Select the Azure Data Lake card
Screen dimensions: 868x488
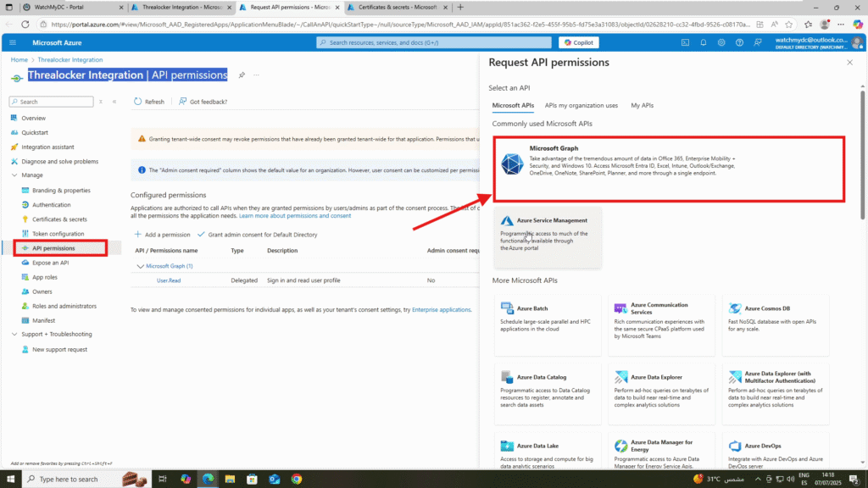[548, 452]
